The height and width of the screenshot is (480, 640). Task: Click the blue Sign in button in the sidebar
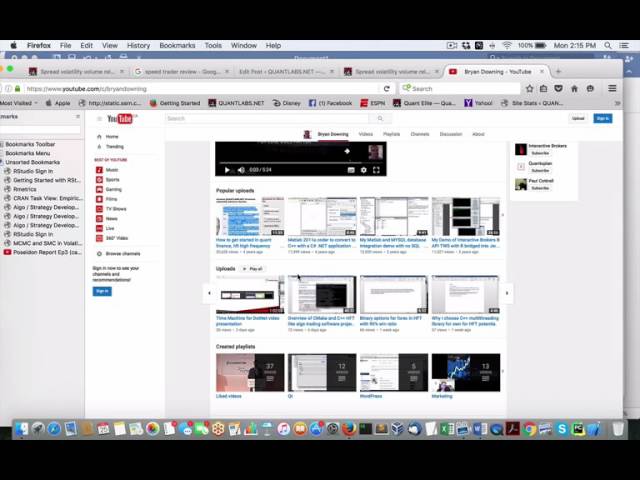coord(102,291)
